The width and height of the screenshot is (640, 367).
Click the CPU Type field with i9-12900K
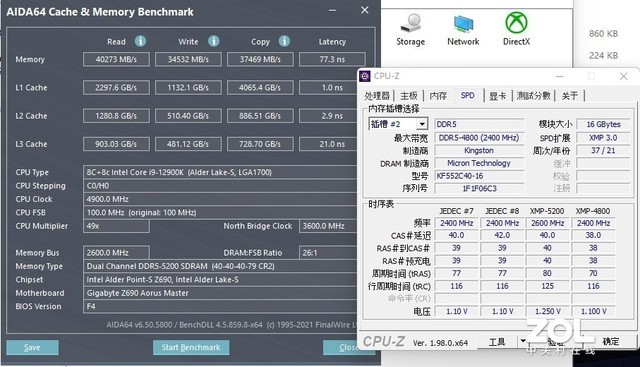pos(220,172)
